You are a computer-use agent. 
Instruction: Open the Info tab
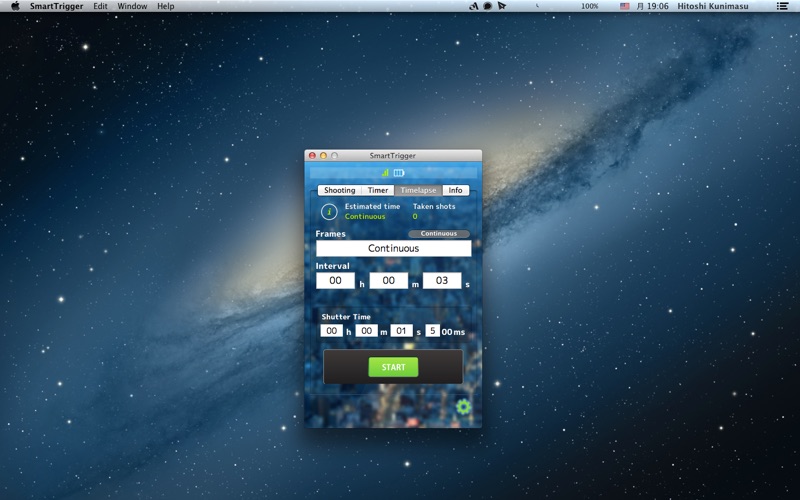coord(455,190)
